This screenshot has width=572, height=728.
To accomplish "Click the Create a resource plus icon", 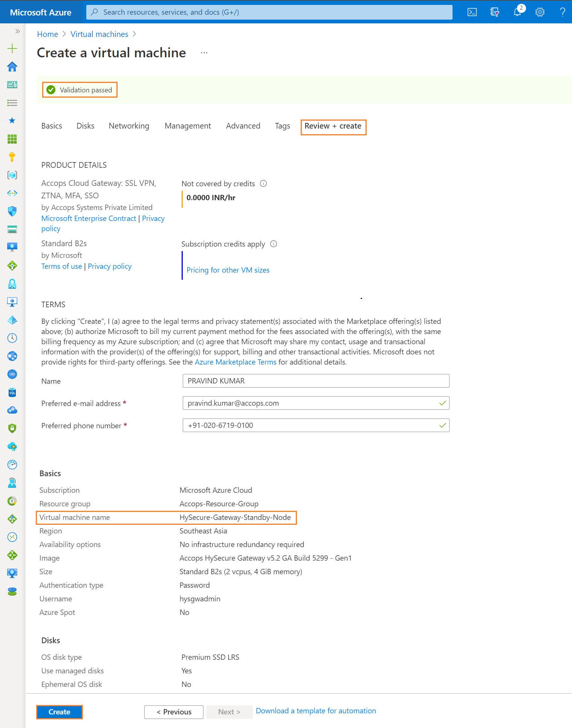I will point(12,48).
